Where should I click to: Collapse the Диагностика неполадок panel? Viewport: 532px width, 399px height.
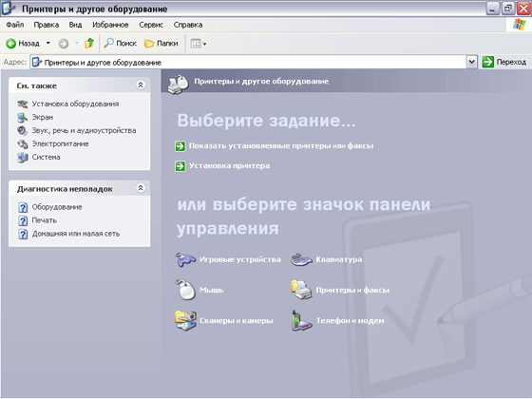click(141, 188)
